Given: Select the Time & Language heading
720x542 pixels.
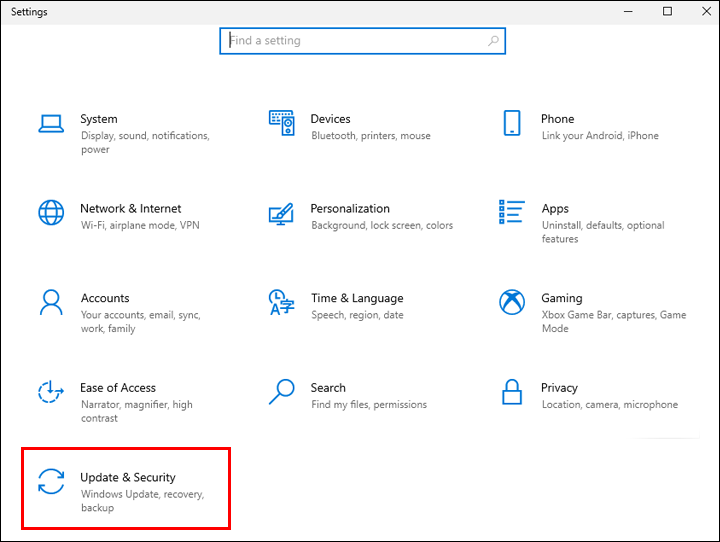Looking at the screenshot, I should coord(357,298).
